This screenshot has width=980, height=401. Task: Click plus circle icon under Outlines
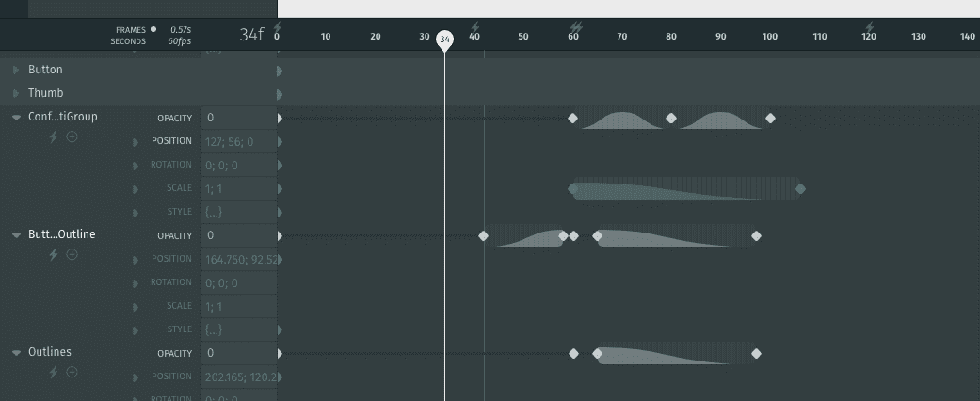click(x=72, y=372)
